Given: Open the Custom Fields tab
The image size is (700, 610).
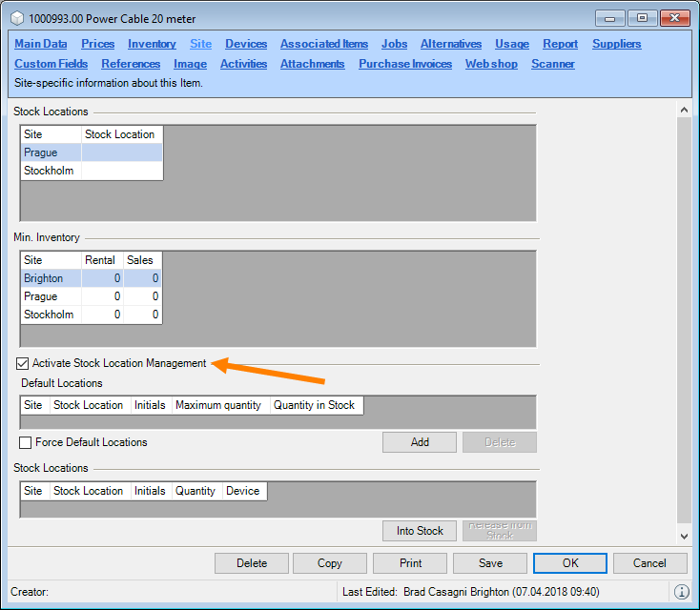Looking at the screenshot, I should tap(51, 64).
